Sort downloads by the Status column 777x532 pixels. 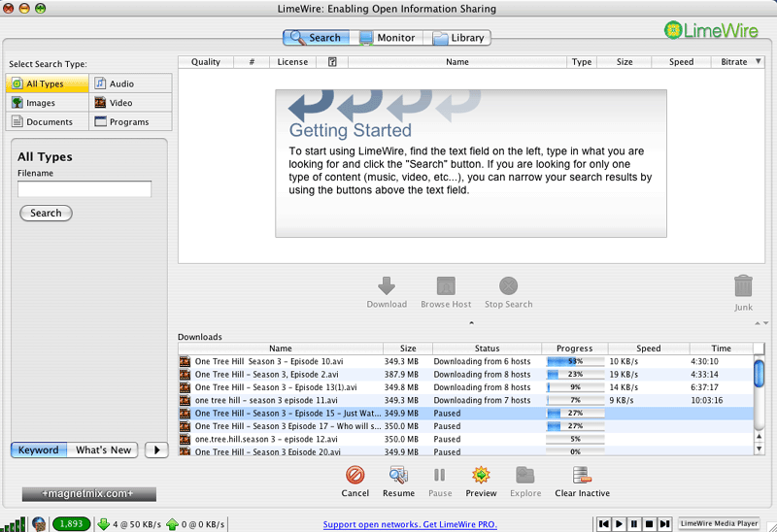point(488,349)
